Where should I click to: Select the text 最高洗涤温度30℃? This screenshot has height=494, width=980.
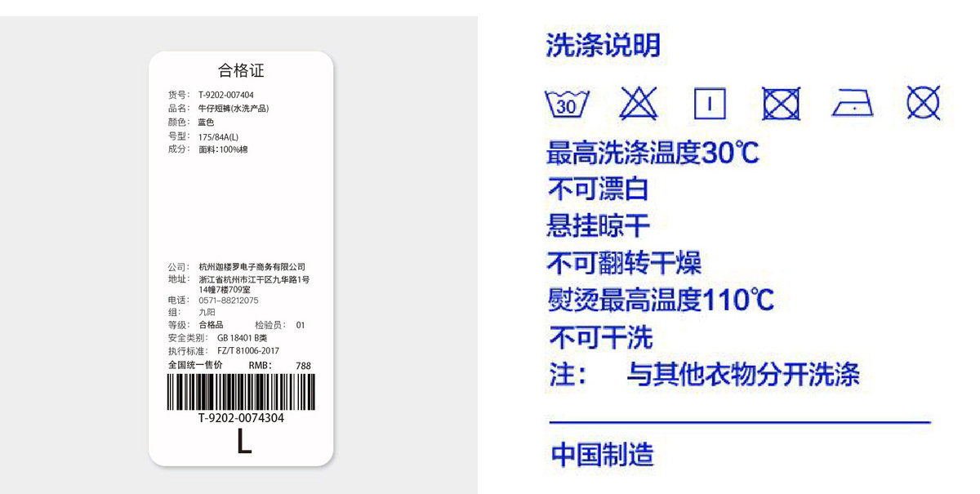(x=653, y=153)
